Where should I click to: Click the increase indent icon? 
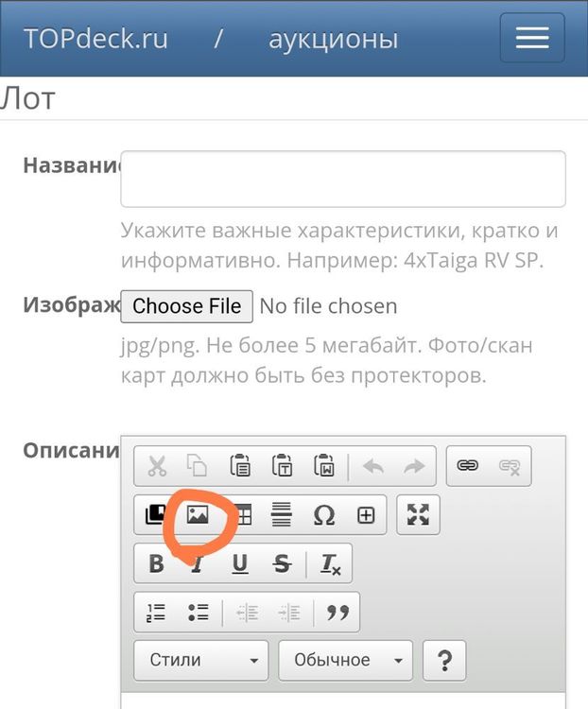click(289, 614)
